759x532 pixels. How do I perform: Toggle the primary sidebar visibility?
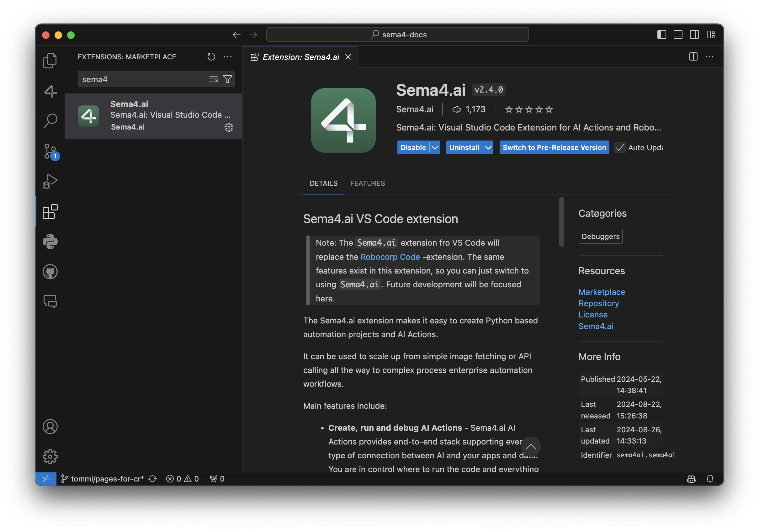661,35
